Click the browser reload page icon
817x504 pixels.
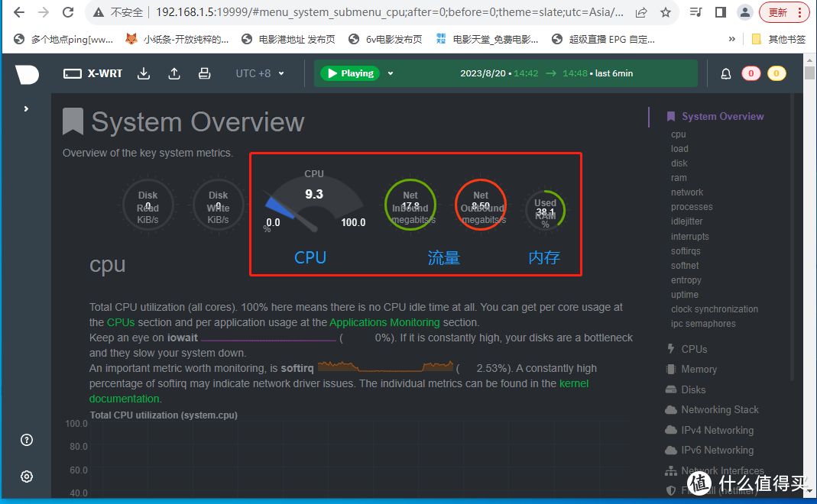coord(68,12)
